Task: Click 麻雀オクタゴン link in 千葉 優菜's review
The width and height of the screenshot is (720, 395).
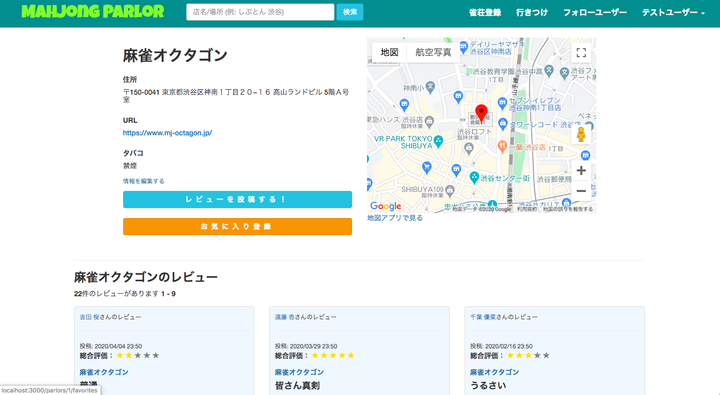Action: click(495, 372)
